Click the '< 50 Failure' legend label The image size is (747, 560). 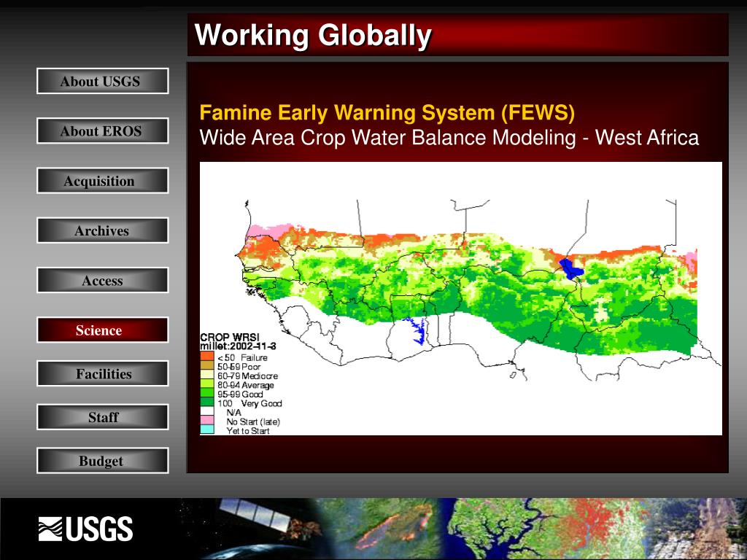pos(242,357)
